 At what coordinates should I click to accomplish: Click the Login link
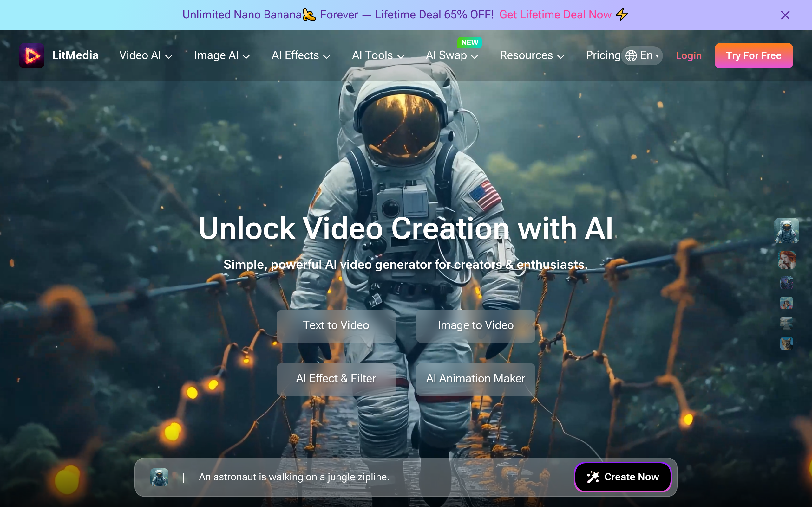(x=689, y=55)
